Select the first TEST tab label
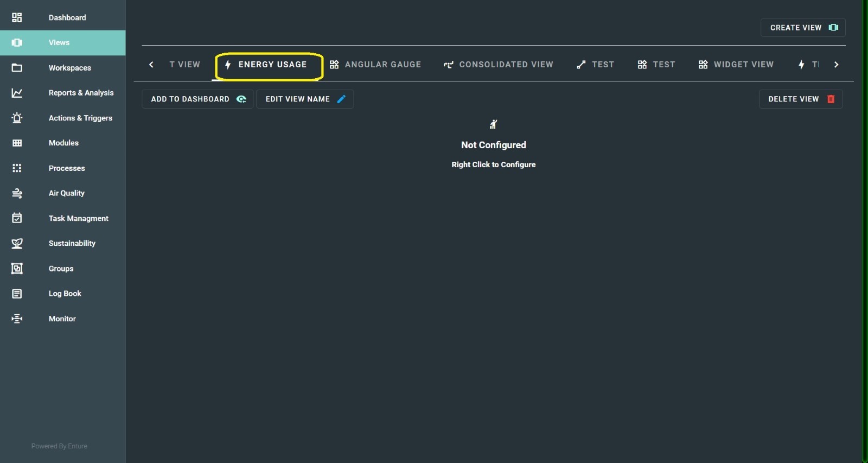Image resolution: width=868 pixels, height=463 pixels. (603, 65)
